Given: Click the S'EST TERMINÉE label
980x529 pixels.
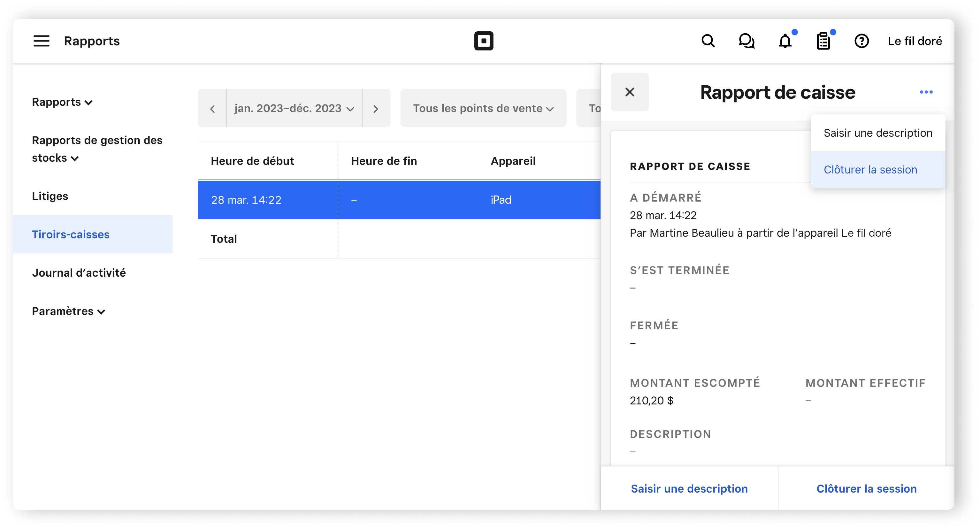Looking at the screenshot, I should coord(679,270).
